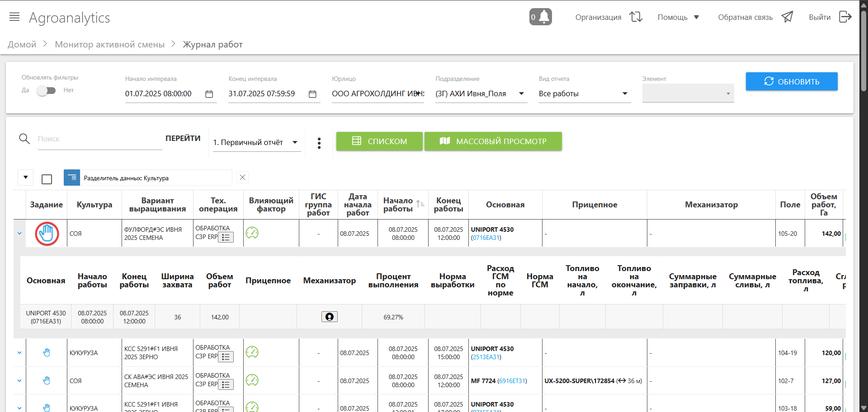
Task: Click the organization switch arrows icon
Action: tap(636, 17)
